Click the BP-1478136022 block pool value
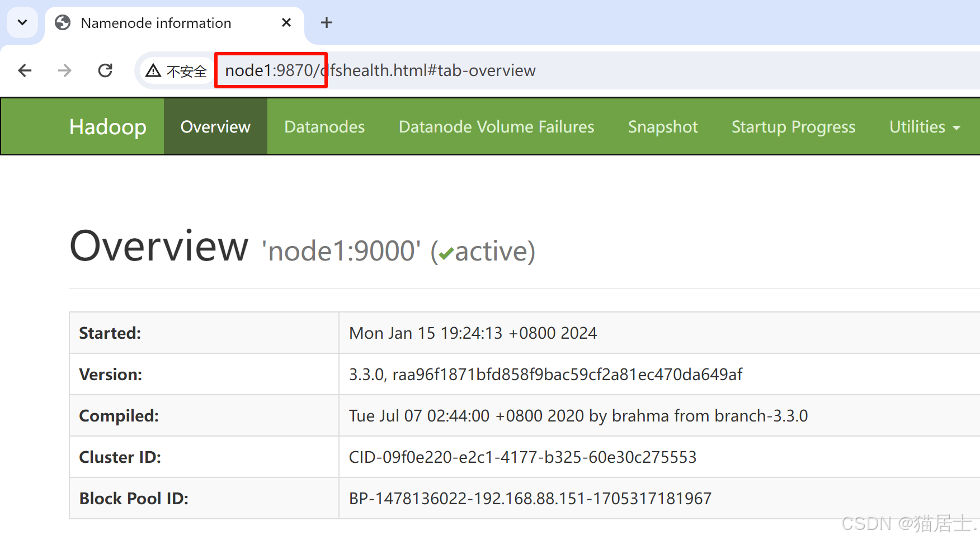Image resolution: width=980 pixels, height=540 pixels. tap(530, 499)
